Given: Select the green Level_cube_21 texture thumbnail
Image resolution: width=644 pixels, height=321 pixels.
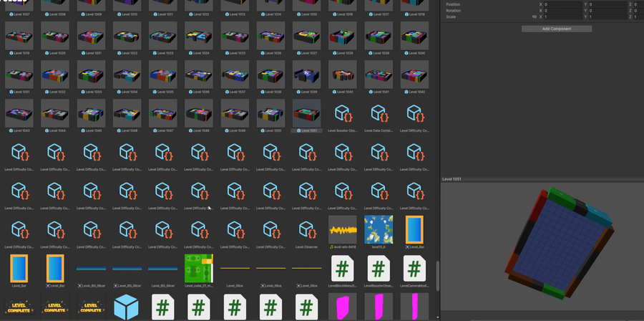Looking at the screenshot, I should [x=198, y=268].
